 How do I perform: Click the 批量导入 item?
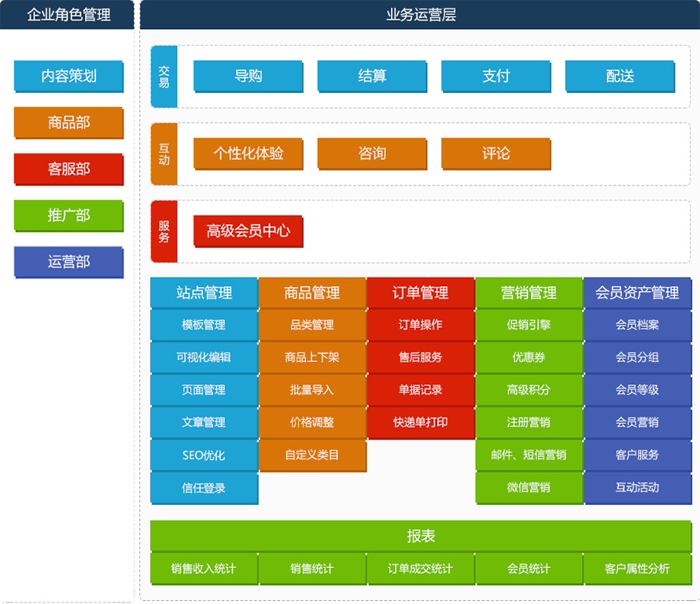tap(312, 390)
